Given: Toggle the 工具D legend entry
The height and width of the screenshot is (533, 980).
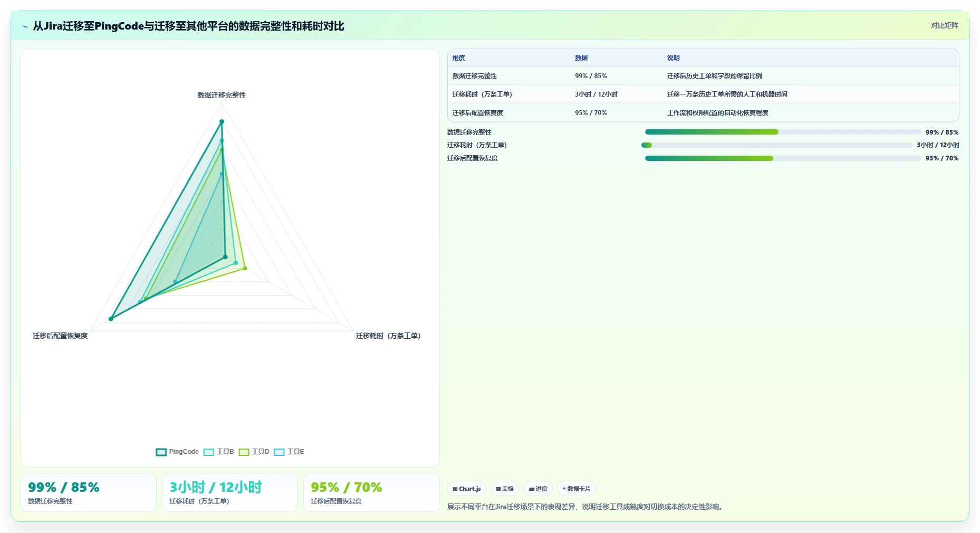Looking at the screenshot, I should pyautogui.click(x=254, y=452).
